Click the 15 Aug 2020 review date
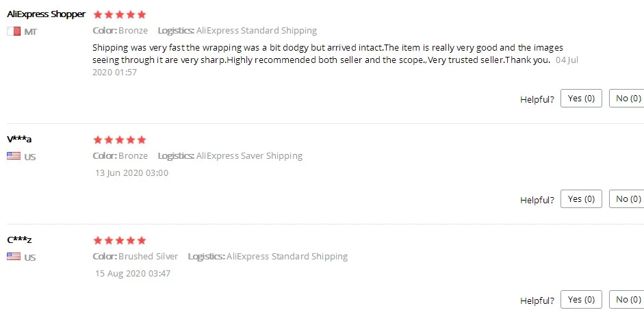 click(133, 274)
